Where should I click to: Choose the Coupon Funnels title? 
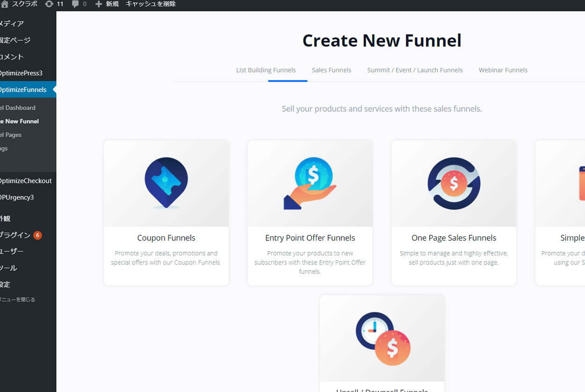[x=166, y=238]
